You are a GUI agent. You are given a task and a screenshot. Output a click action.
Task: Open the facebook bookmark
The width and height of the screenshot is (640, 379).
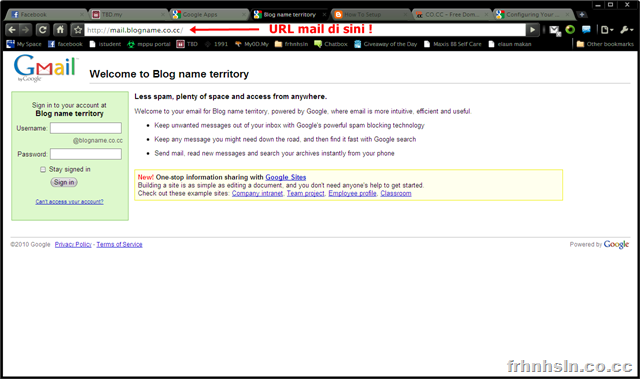65,44
